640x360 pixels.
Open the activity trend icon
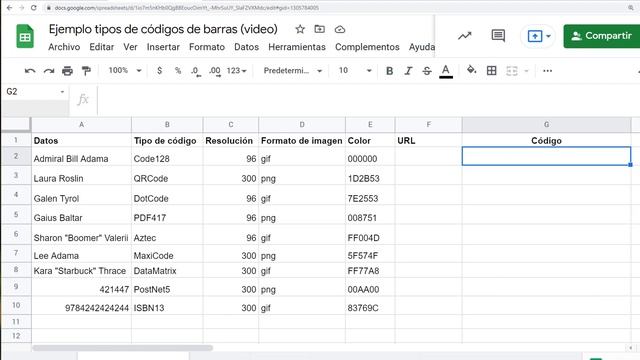click(x=464, y=36)
